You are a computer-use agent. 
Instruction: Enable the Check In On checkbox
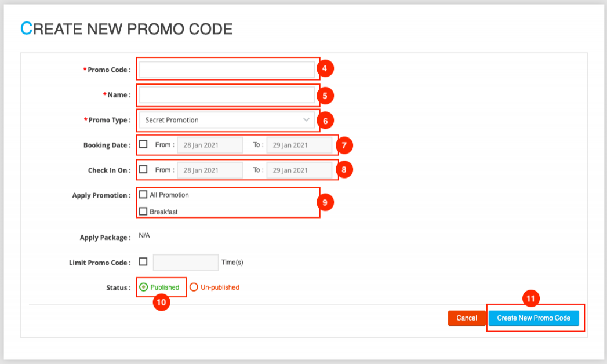(143, 170)
